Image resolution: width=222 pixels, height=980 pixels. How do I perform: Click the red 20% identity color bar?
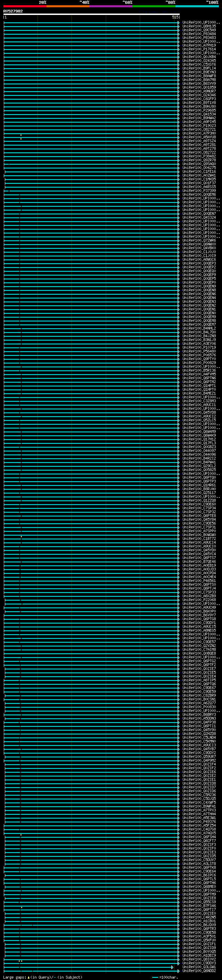25,6
